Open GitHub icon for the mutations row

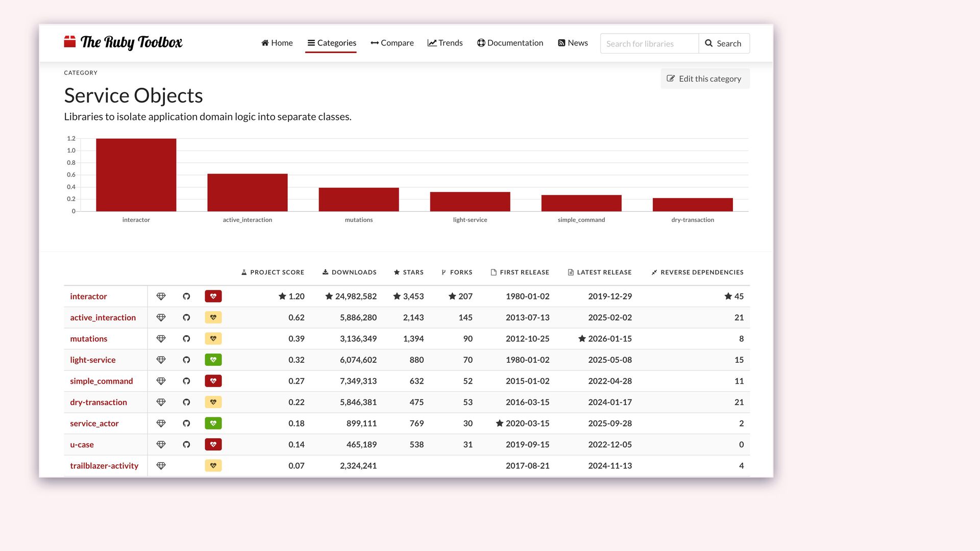tap(186, 339)
